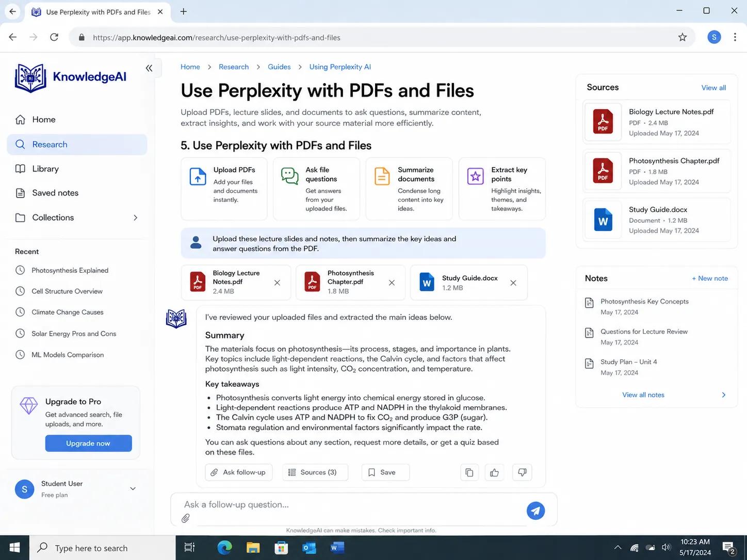Screen dimensions: 747x560
Task: Open the Research breadcrumb
Action: (x=234, y=67)
